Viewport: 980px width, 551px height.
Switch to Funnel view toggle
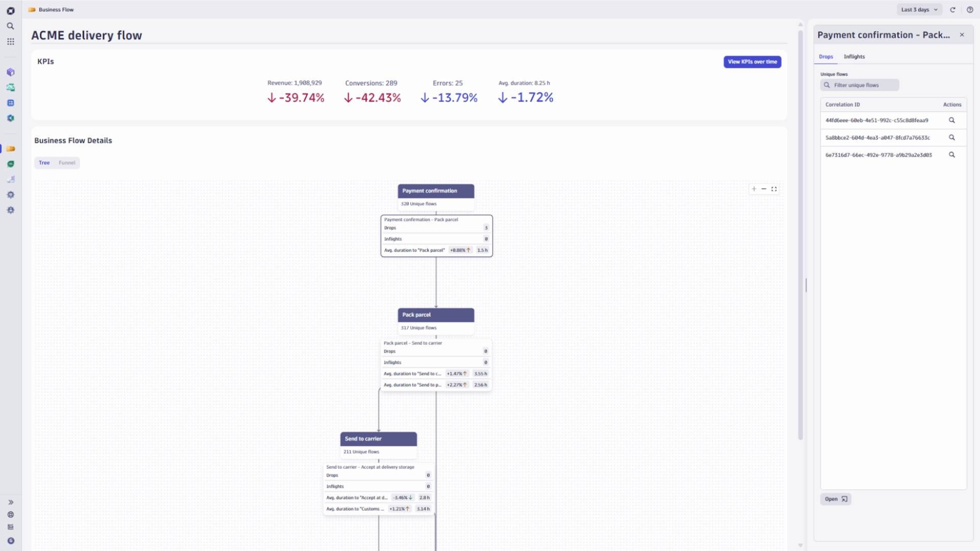pos(67,163)
